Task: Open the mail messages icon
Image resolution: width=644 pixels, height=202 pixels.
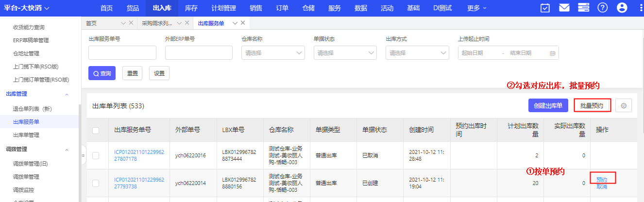Action: 564,8
